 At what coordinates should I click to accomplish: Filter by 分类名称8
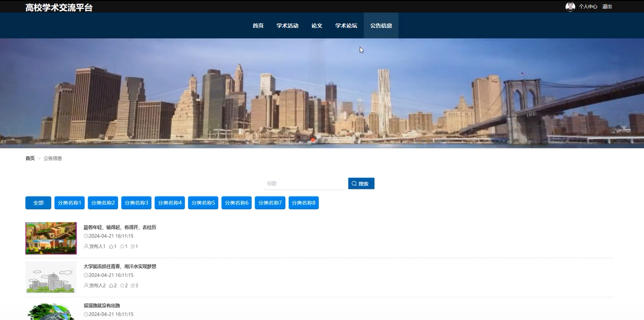coord(303,203)
